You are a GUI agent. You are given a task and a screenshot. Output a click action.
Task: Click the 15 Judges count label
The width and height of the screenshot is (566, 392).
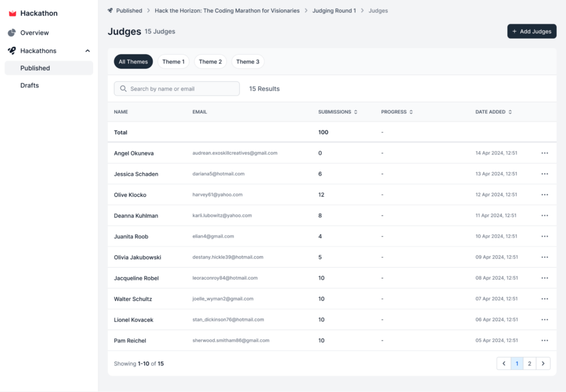160,32
